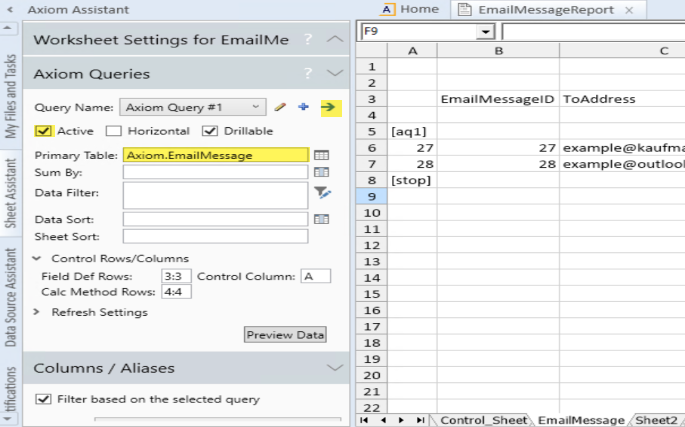Expand Refresh Settings
Image resolution: width=685 pixels, height=427 pixels.
point(37,312)
